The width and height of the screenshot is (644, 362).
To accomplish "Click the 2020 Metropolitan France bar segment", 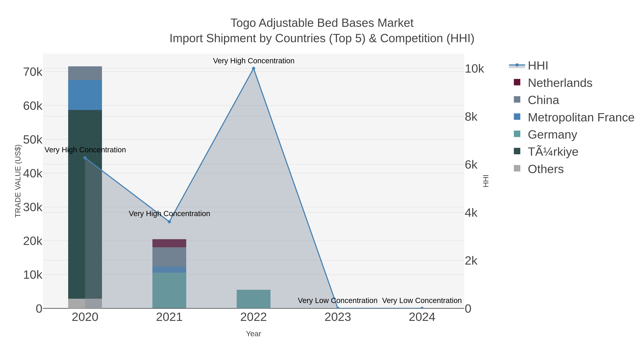I will tap(85, 95).
